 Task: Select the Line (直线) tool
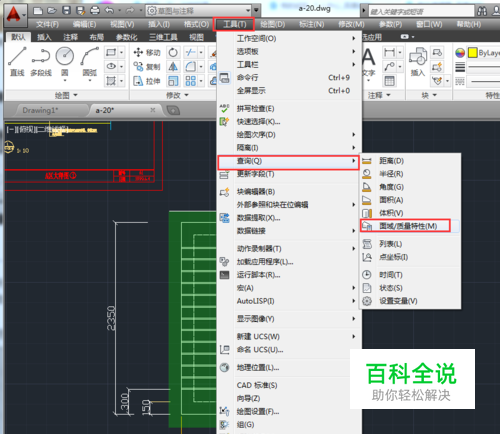pos(17,62)
